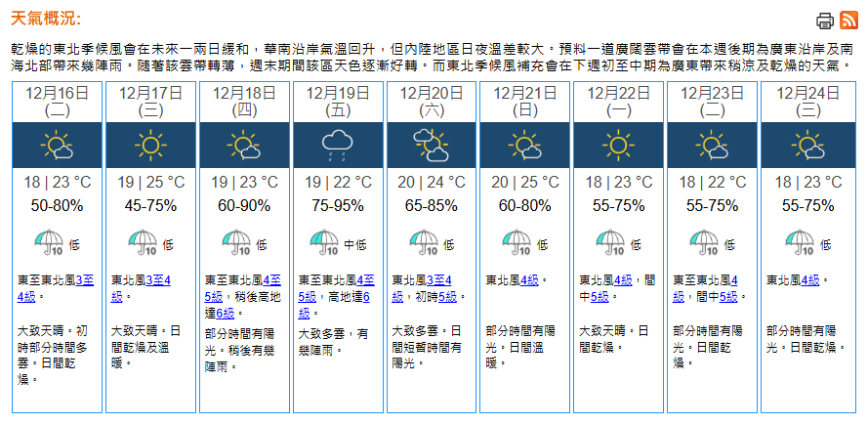Click the 3至4級 wind link under 12月17日

[158, 279]
